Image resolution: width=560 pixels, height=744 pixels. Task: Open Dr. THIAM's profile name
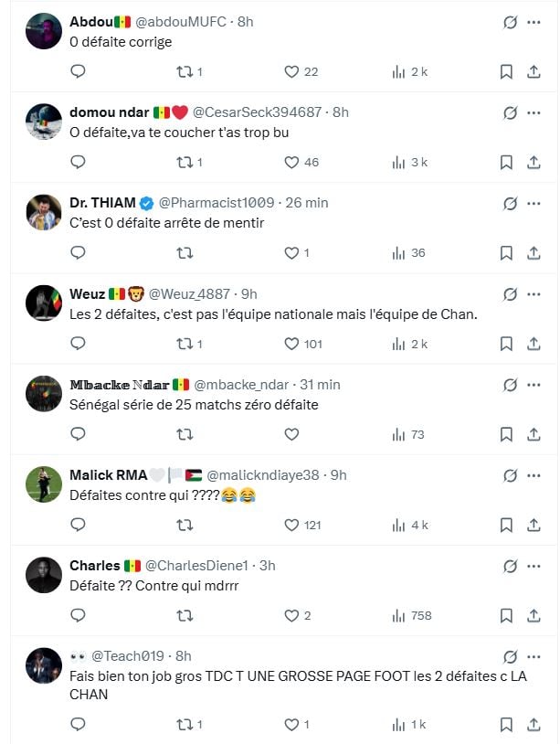[102, 203]
